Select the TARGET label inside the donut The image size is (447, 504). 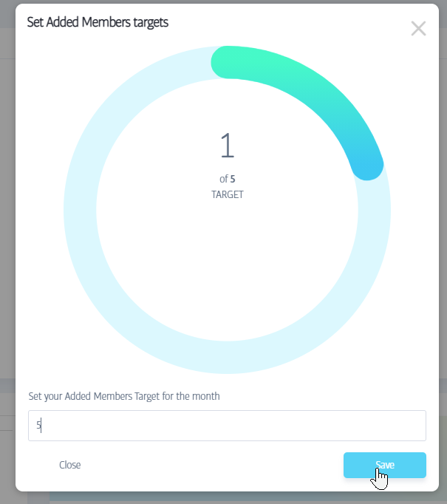227,195
